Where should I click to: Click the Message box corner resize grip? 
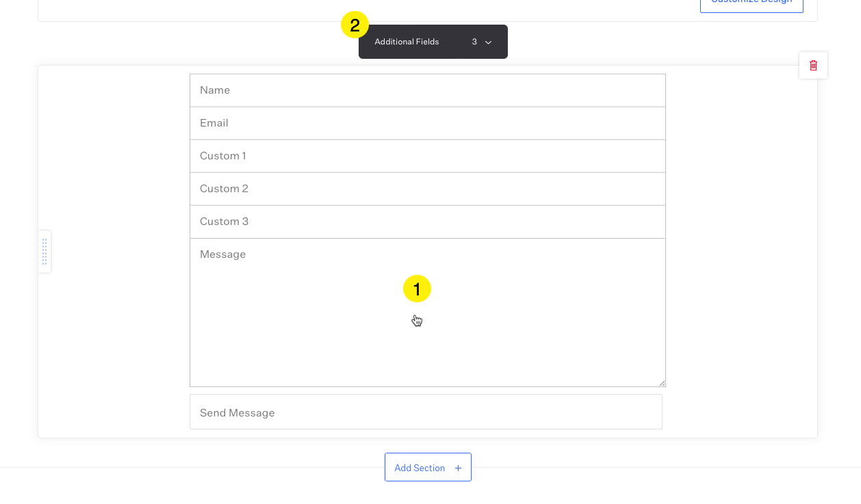[x=662, y=383]
